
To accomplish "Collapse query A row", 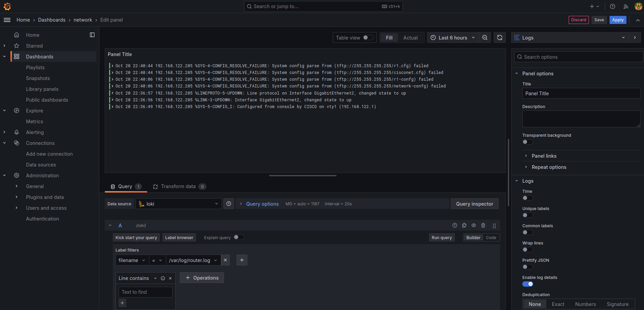I will click(x=110, y=225).
